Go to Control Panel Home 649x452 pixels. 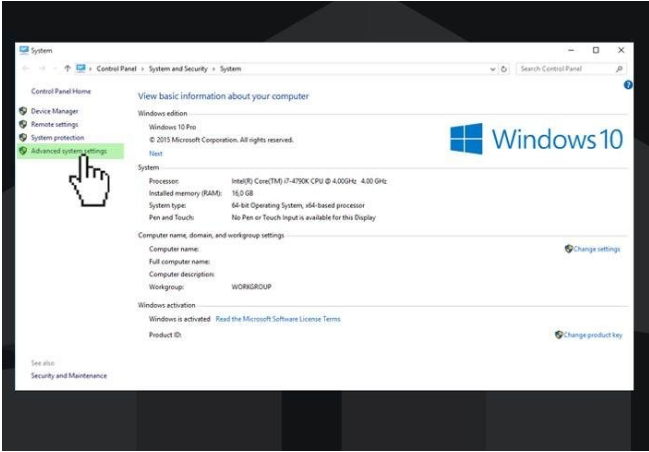click(x=61, y=91)
